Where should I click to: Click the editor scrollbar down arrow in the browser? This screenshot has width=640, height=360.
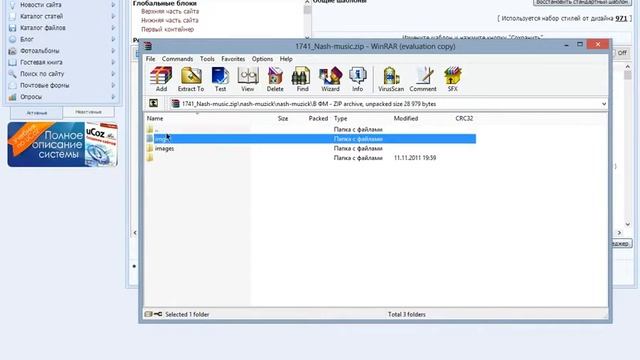point(628,224)
